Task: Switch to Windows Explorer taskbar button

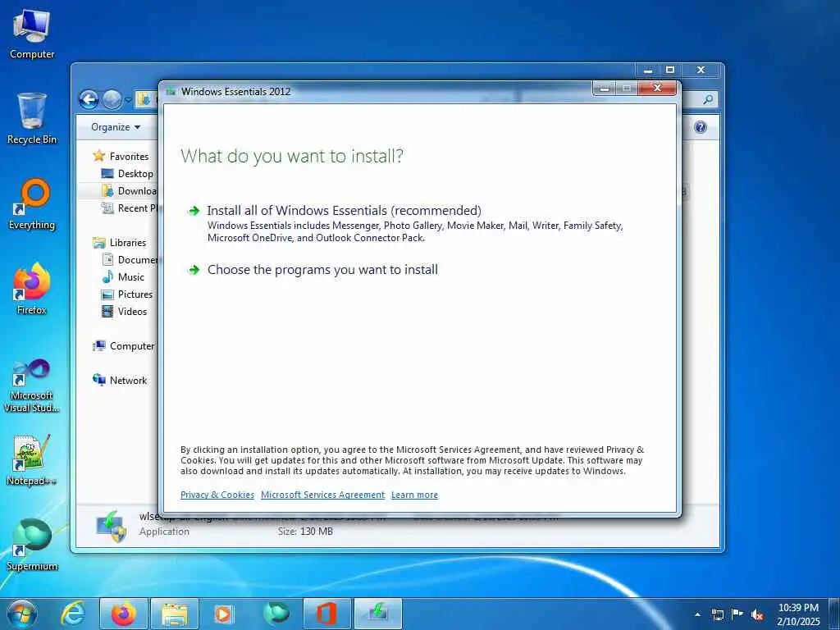Action: 175,614
